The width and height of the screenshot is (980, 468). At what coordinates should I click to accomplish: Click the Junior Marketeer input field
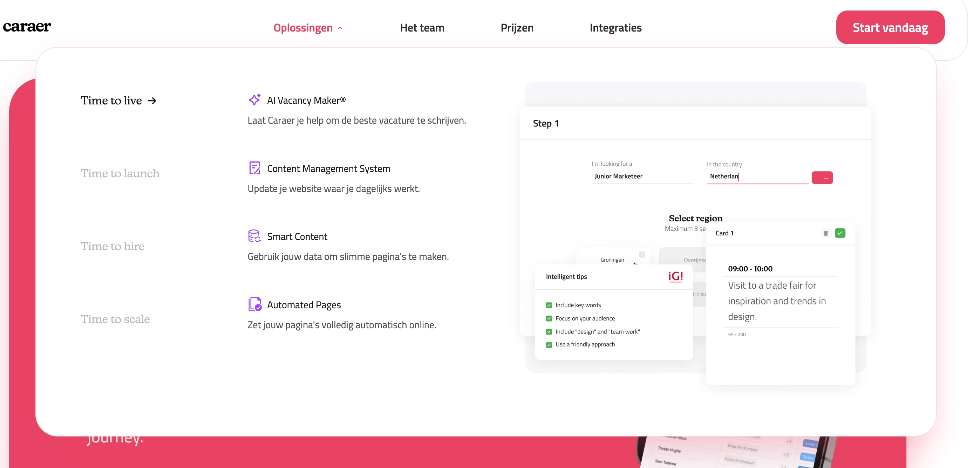click(642, 177)
